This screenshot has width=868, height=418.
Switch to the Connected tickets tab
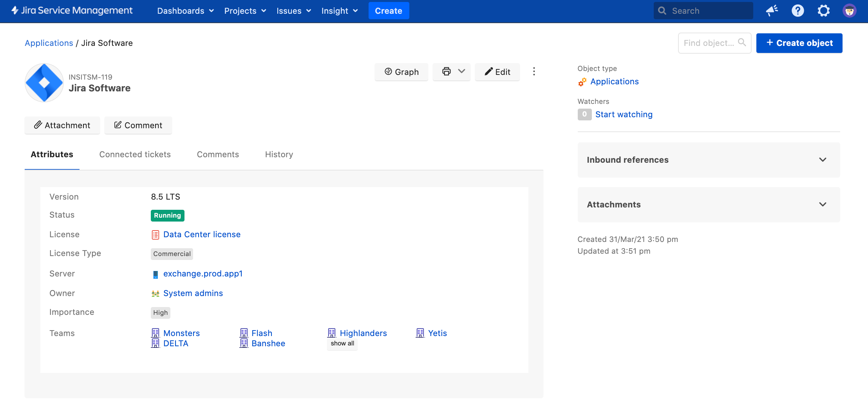pyautogui.click(x=135, y=154)
